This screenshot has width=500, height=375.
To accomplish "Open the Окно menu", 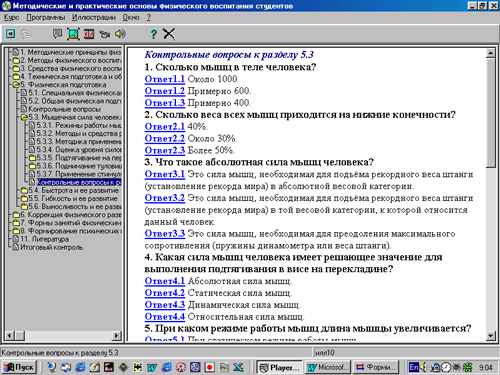I will pos(131,17).
